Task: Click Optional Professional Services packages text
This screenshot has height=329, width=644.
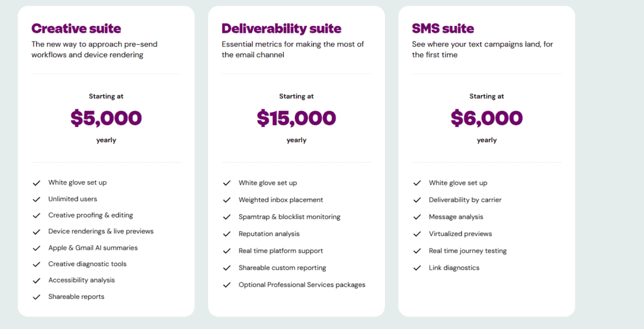Action: click(x=302, y=284)
